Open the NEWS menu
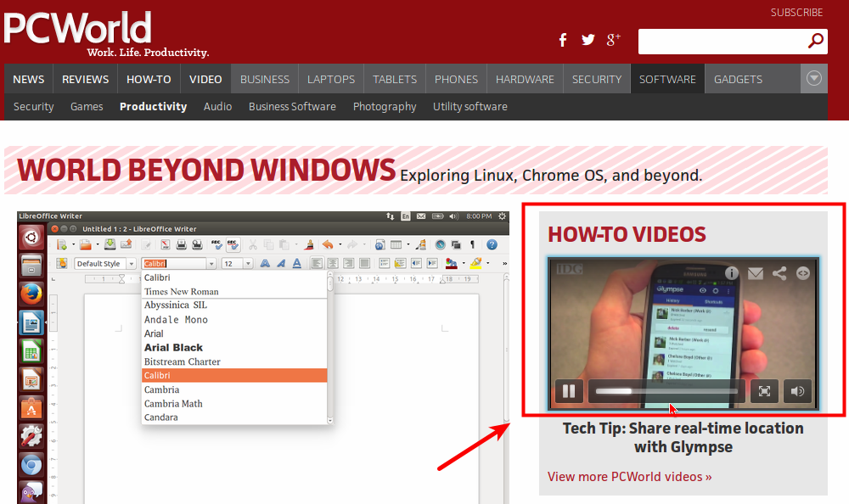 tap(29, 79)
